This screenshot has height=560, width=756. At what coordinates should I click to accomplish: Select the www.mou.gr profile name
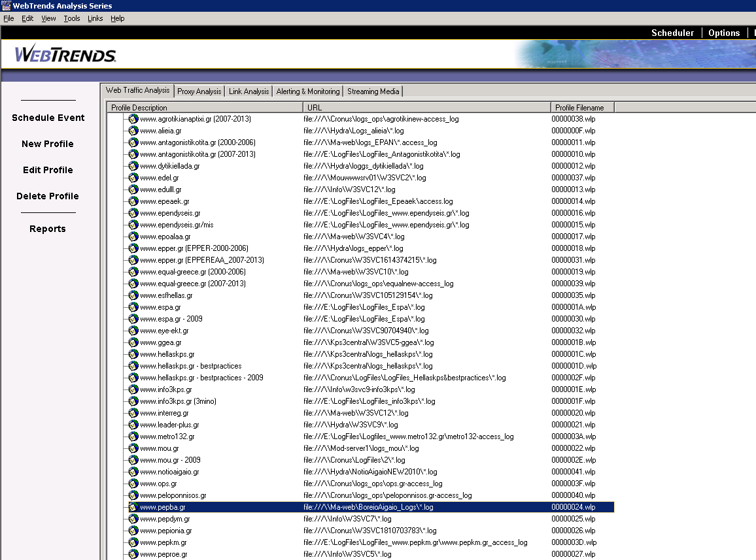(159, 448)
